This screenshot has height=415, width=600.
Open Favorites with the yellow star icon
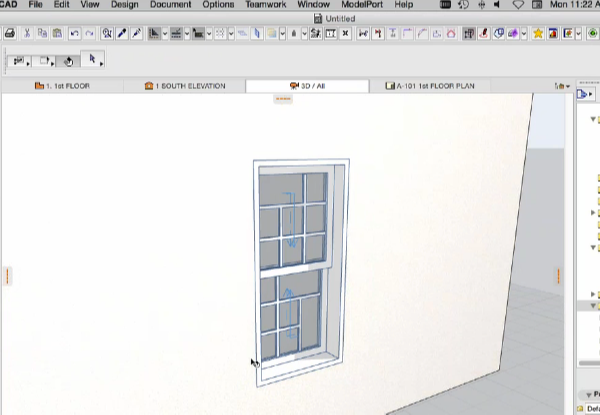tap(538, 34)
